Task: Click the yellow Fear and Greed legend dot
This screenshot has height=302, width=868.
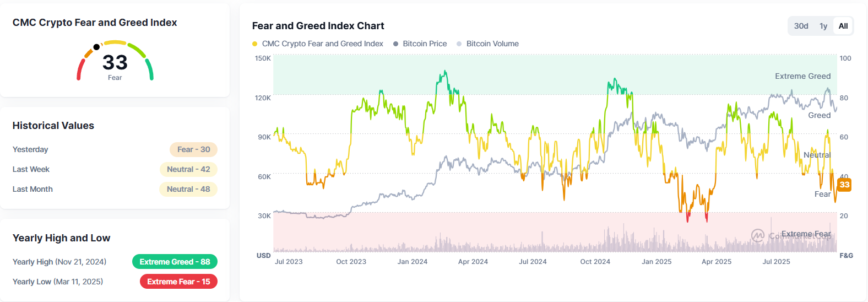Action: (254, 44)
